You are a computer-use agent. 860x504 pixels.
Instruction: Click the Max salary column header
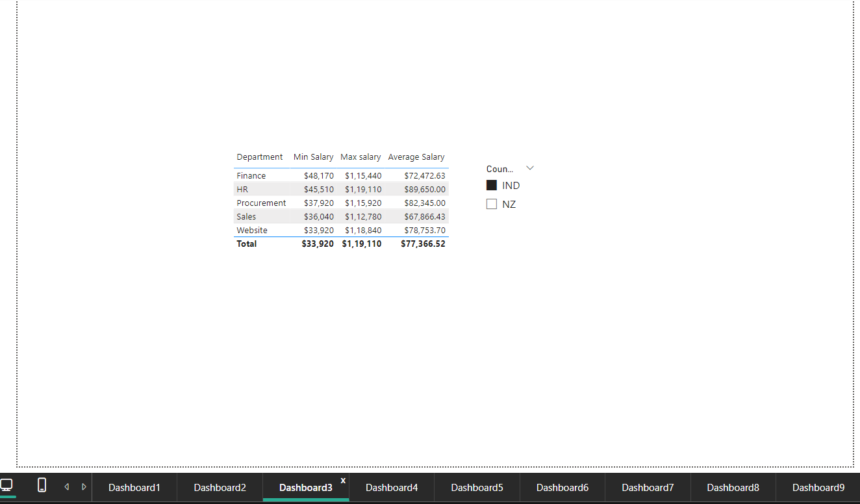point(360,157)
